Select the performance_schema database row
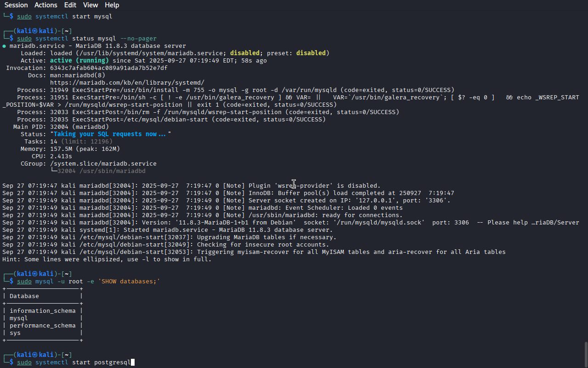Screen dimensions: 588x368 tap(42, 326)
